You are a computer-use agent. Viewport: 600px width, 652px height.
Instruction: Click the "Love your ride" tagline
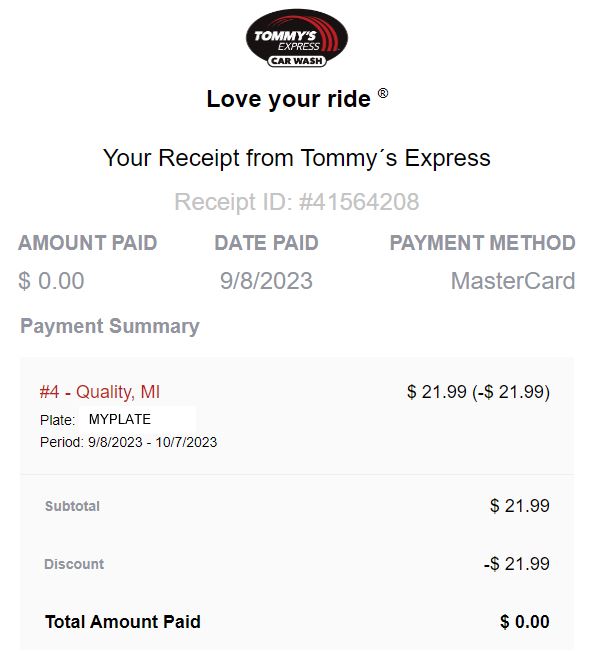tap(288, 99)
